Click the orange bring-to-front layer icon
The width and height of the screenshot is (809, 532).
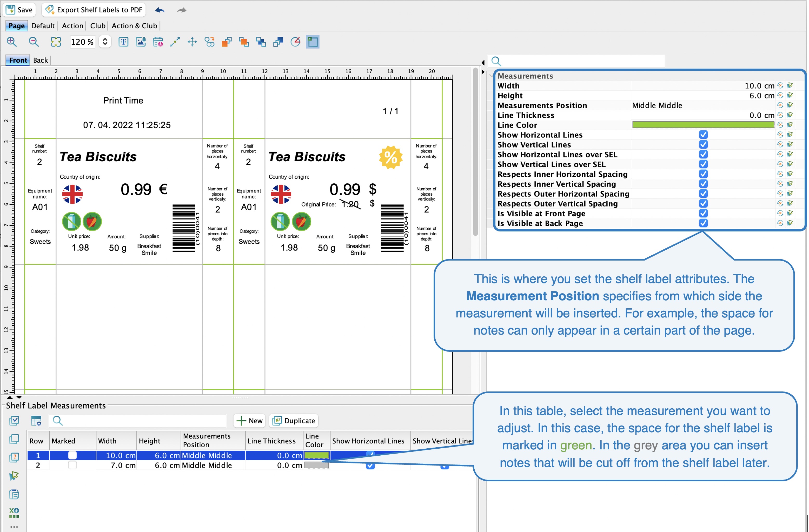(244, 42)
